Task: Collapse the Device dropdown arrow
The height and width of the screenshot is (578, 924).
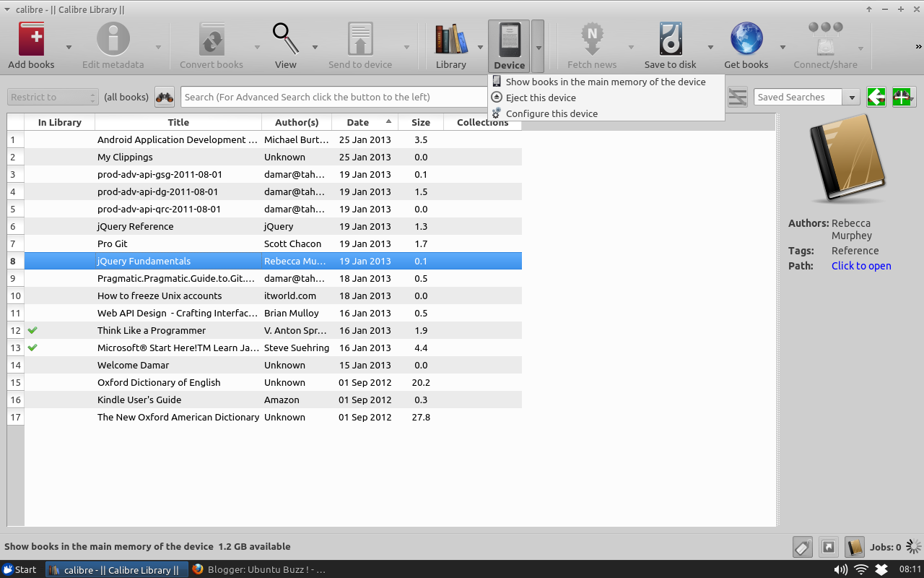Action: 538,46
